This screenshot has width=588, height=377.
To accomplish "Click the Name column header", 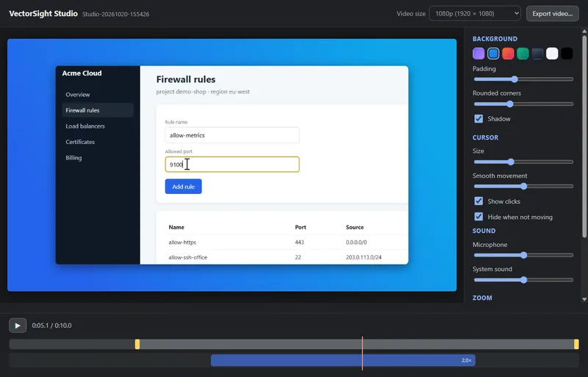I will [176, 227].
